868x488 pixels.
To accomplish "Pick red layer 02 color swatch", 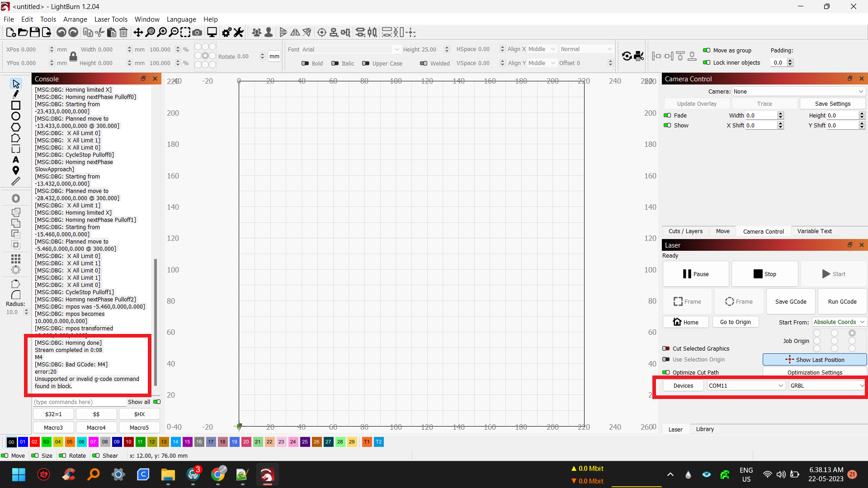I will coord(34,442).
